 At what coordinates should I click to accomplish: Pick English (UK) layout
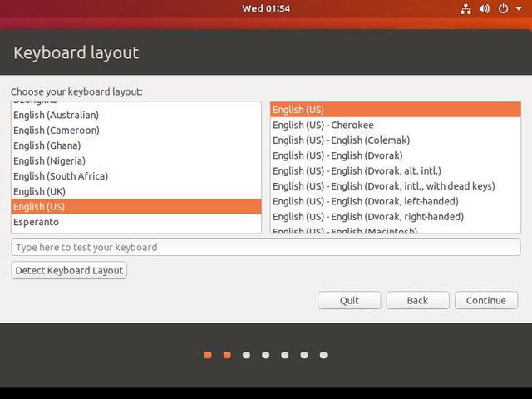point(136,191)
